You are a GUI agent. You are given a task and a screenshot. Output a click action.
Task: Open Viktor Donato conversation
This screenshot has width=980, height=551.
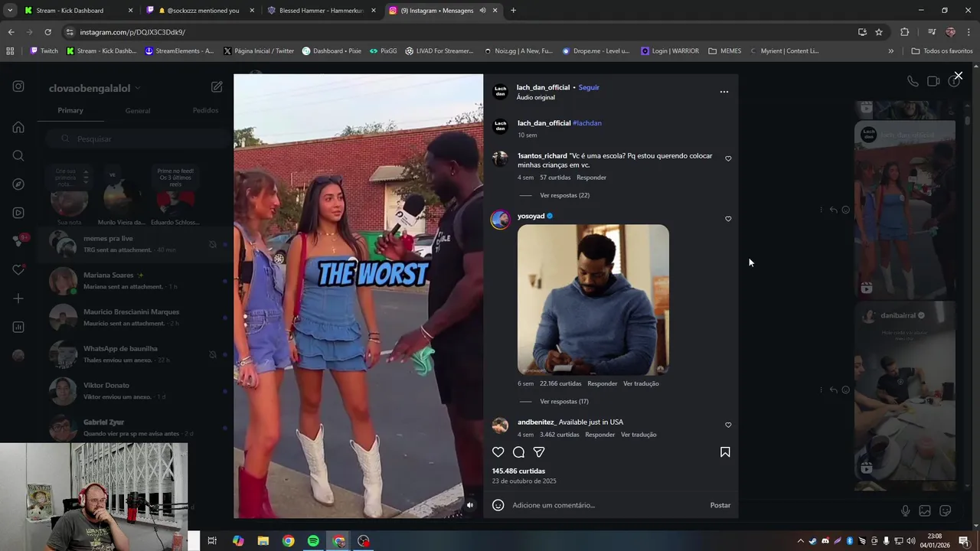click(x=134, y=391)
